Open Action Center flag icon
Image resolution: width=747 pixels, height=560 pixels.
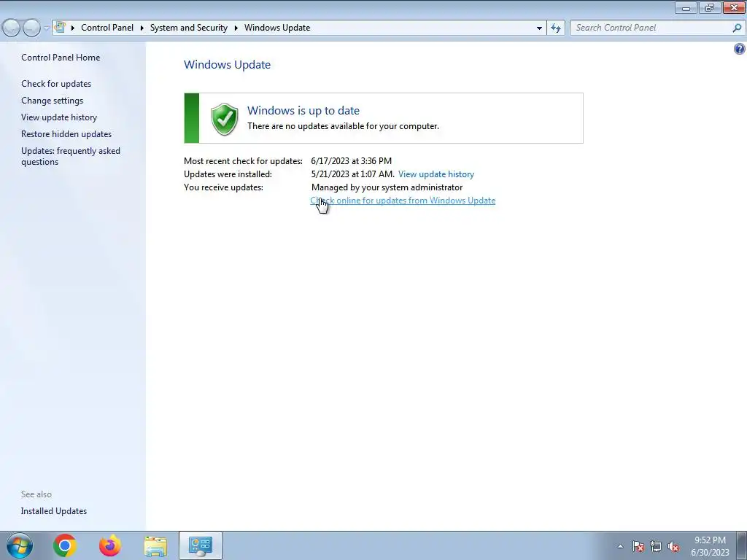tap(638, 546)
